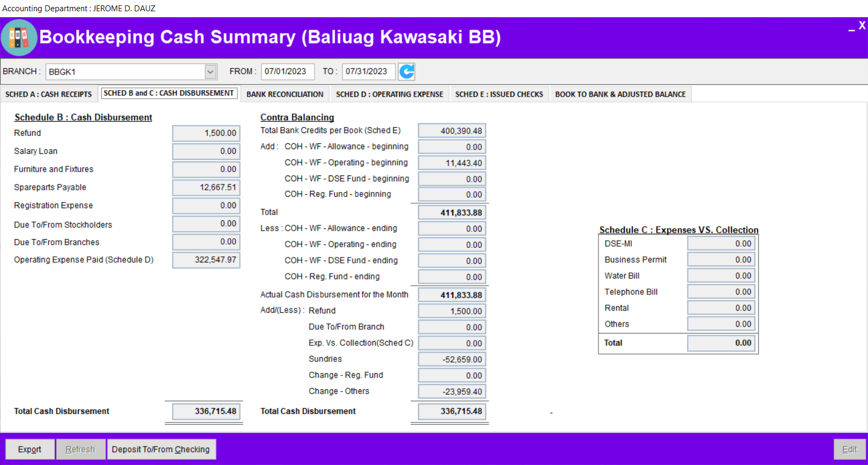The width and height of the screenshot is (868, 465).
Task: Click the blue refresh arrow icon
Action: click(x=407, y=71)
